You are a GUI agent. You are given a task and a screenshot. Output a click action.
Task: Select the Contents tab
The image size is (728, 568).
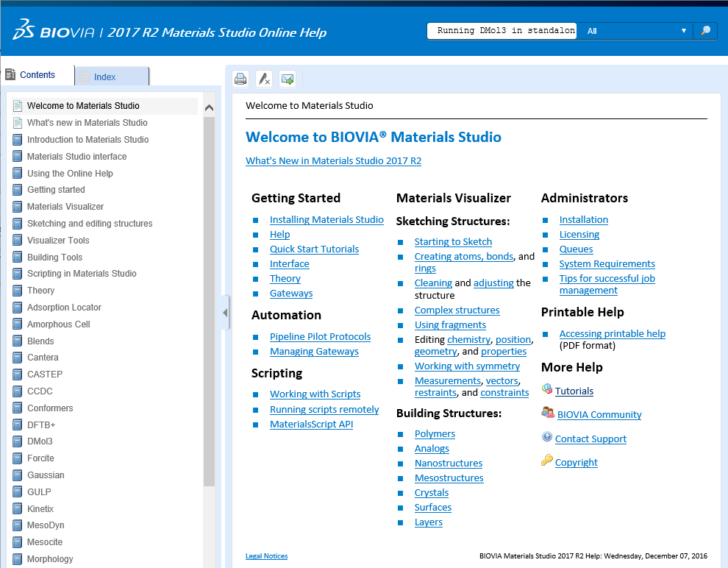click(37, 75)
